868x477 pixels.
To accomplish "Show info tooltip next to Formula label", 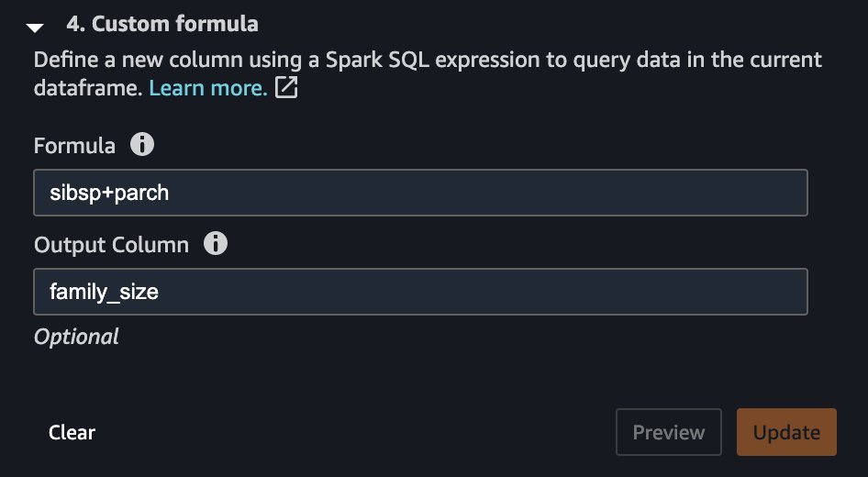I will (x=142, y=145).
